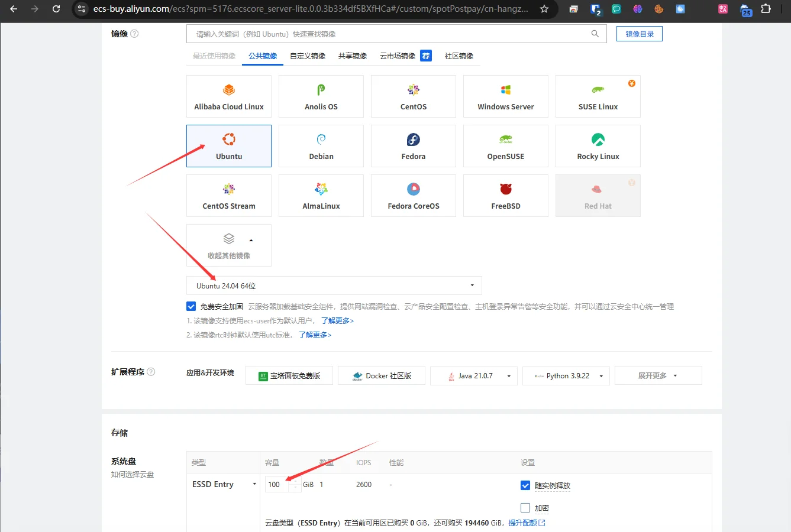Choose the Debian image icon

coord(321,140)
